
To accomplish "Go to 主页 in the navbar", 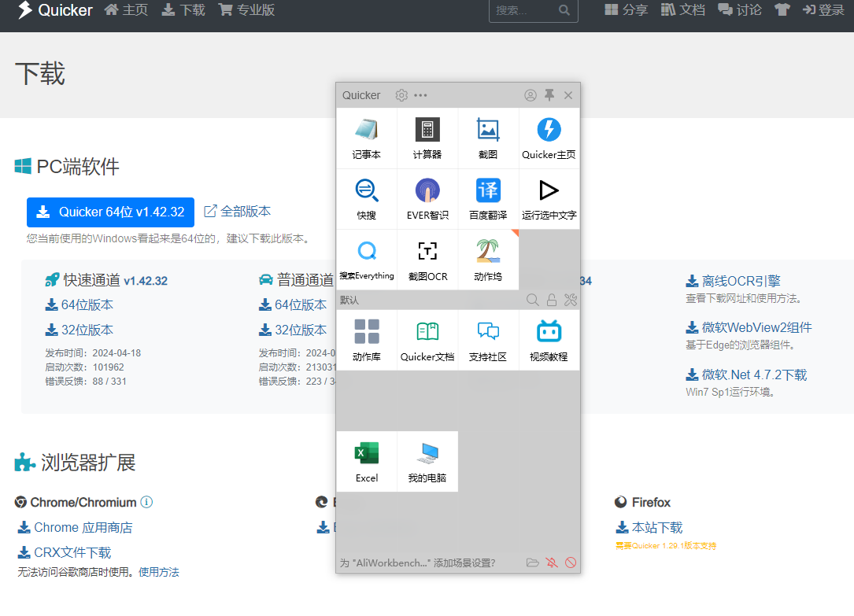I will click(x=127, y=9).
